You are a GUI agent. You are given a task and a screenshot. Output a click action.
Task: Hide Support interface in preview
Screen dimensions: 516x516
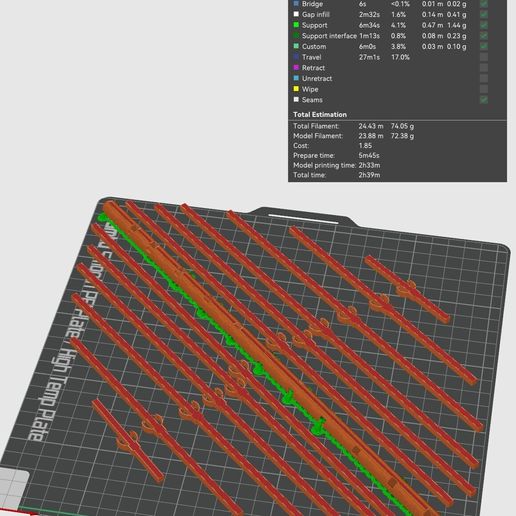(x=484, y=36)
